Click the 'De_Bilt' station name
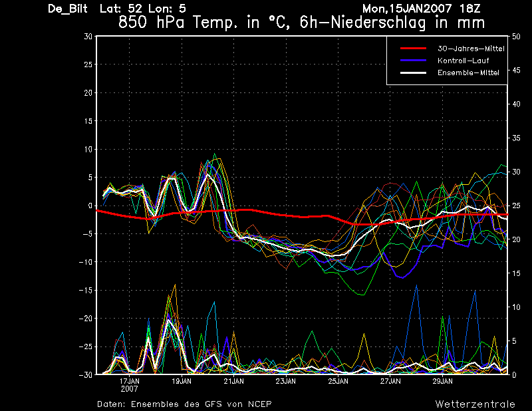Image resolution: width=532 pixels, height=411 pixels. pos(68,9)
